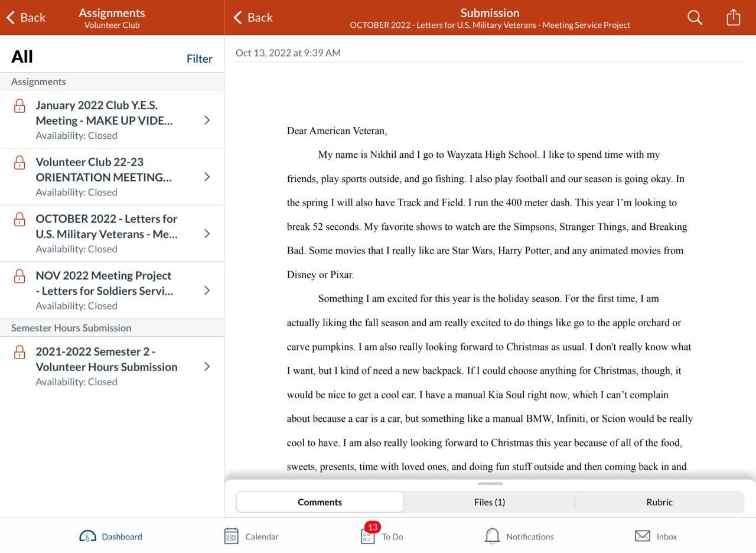This screenshot has width=756, height=553.
Task: Tap lock icon beside 2021-2022 Semester 2 submission
Action: coord(19,352)
